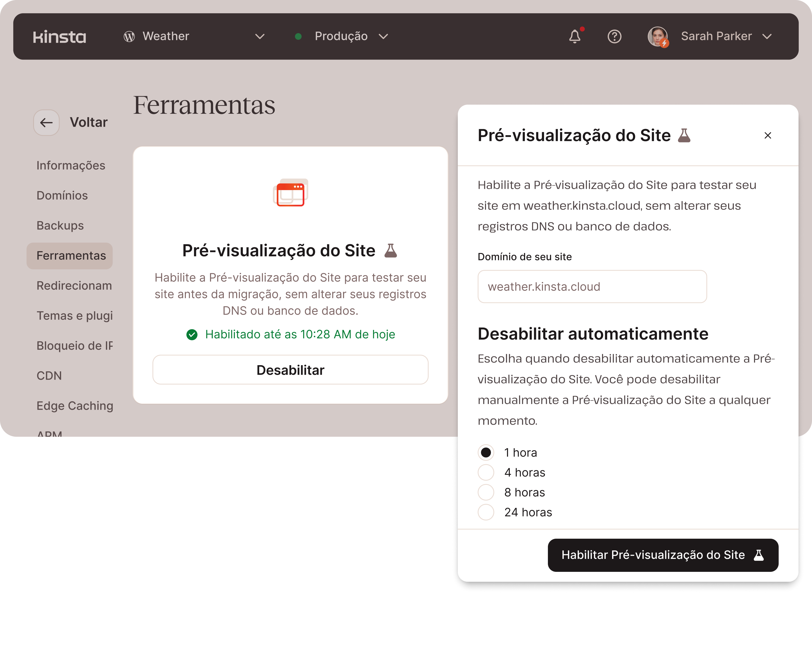Click the Kinsta logo

[60, 37]
